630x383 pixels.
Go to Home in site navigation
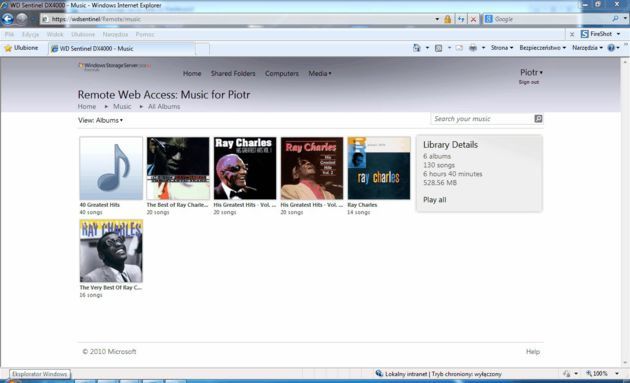tap(192, 74)
